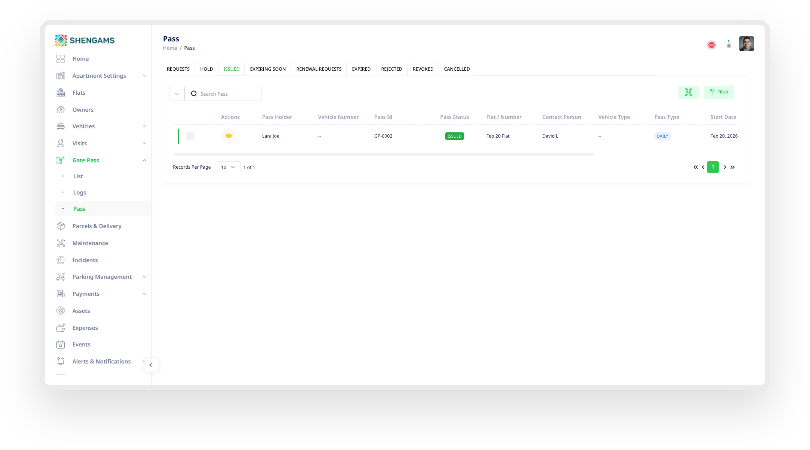Collapse the sidebar with arrow toggle
The height and width of the screenshot is (450, 810).
tap(150, 365)
